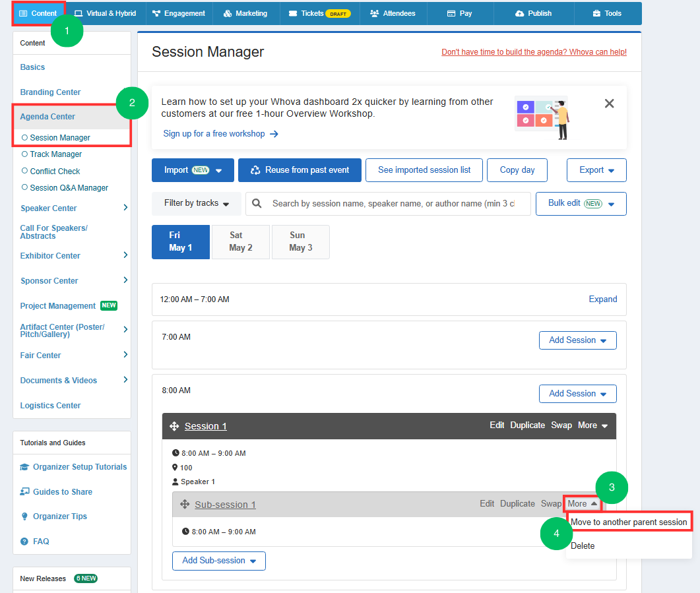Focus the session search input field
700x593 pixels.
pos(393,203)
